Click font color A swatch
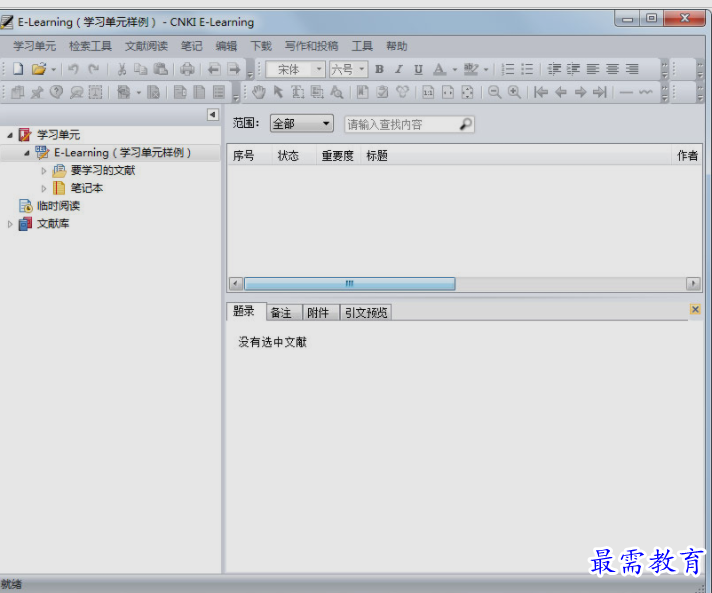This screenshot has height=593, width=712. pyautogui.click(x=439, y=69)
